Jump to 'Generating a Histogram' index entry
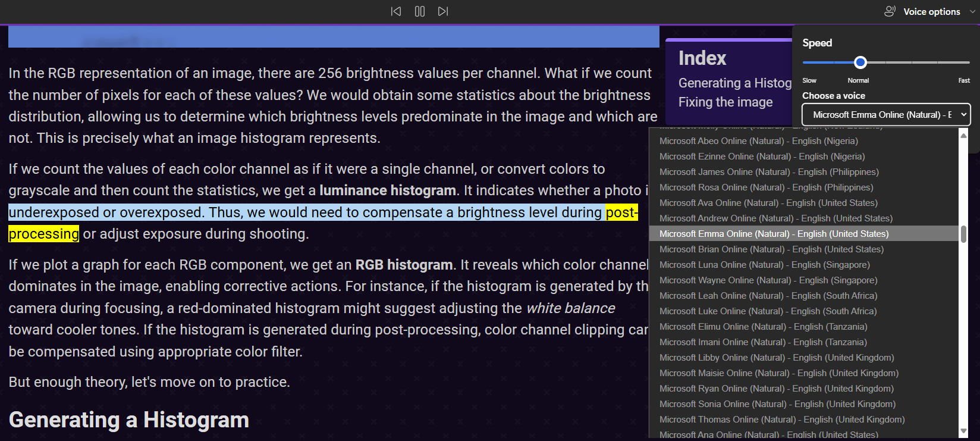Viewport: 980px width, 441px height. tap(734, 83)
